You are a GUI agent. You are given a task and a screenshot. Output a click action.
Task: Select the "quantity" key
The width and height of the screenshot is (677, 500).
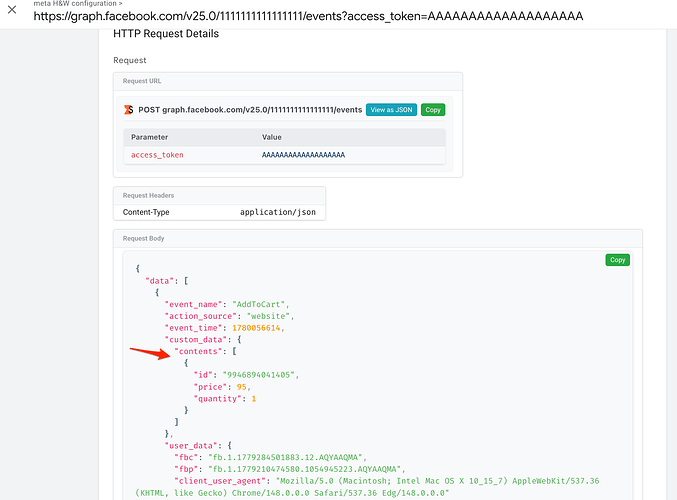[217, 399]
